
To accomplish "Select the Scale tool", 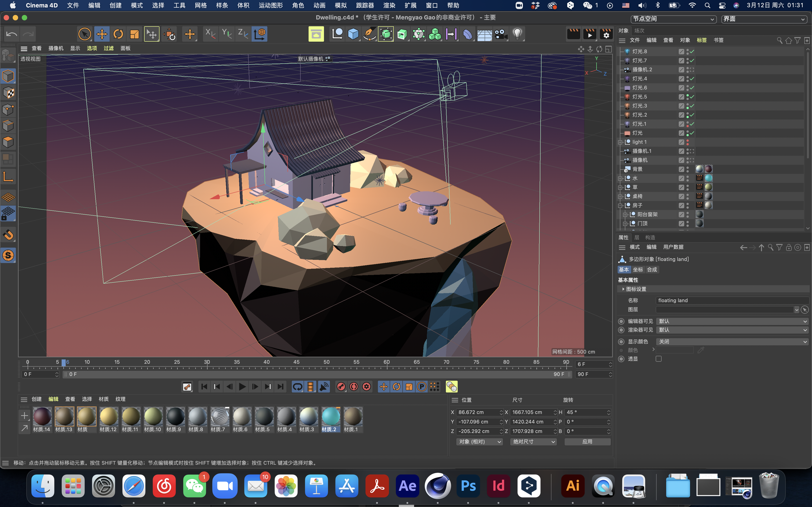I will pos(135,34).
